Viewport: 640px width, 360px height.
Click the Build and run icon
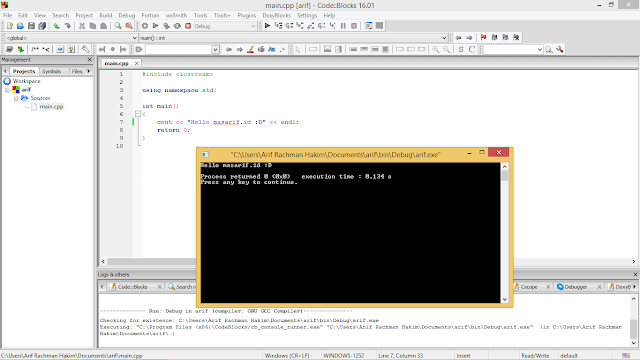(x=166, y=26)
